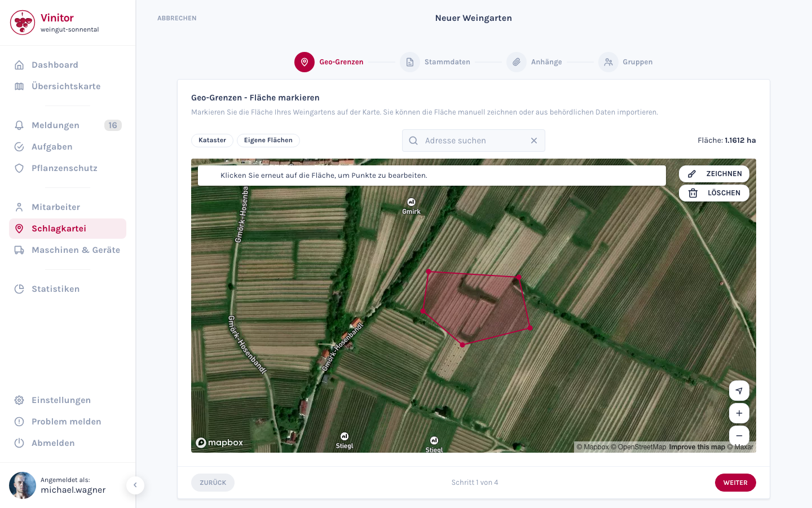Click WEITER to continue

(x=735, y=483)
